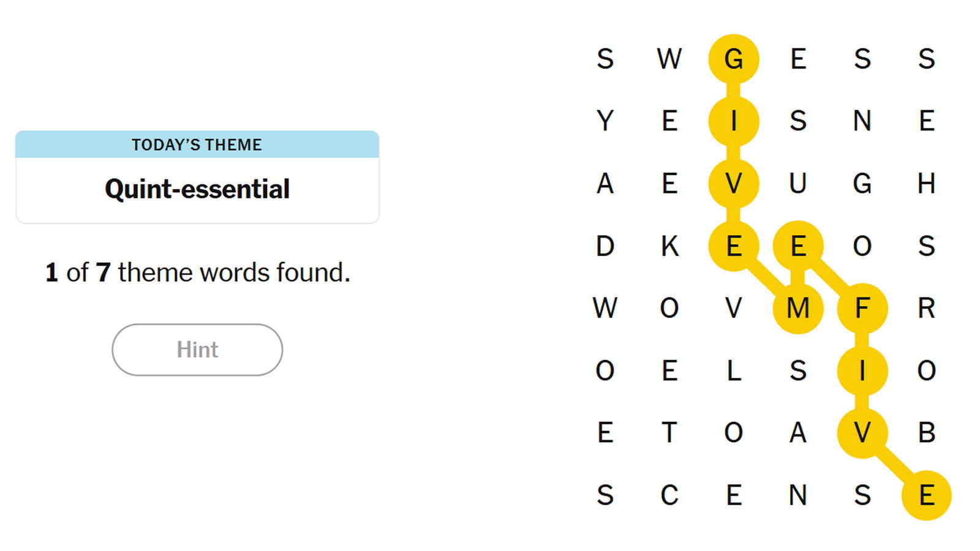The height and width of the screenshot is (551, 980).
Task: Click the highlighted E ending FIVE
Action: [x=926, y=495]
